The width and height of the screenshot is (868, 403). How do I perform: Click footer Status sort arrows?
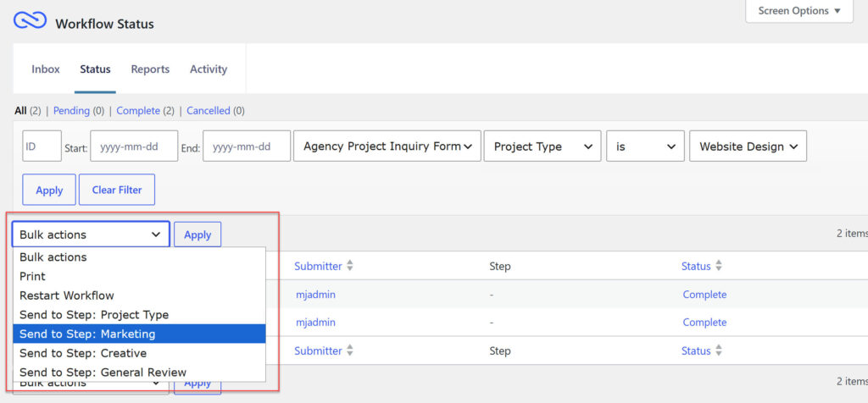click(719, 351)
